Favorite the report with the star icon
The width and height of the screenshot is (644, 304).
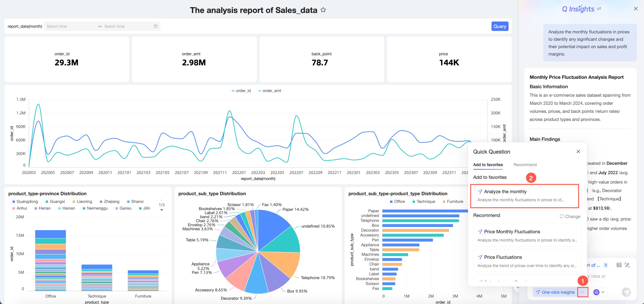pyautogui.click(x=323, y=10)
